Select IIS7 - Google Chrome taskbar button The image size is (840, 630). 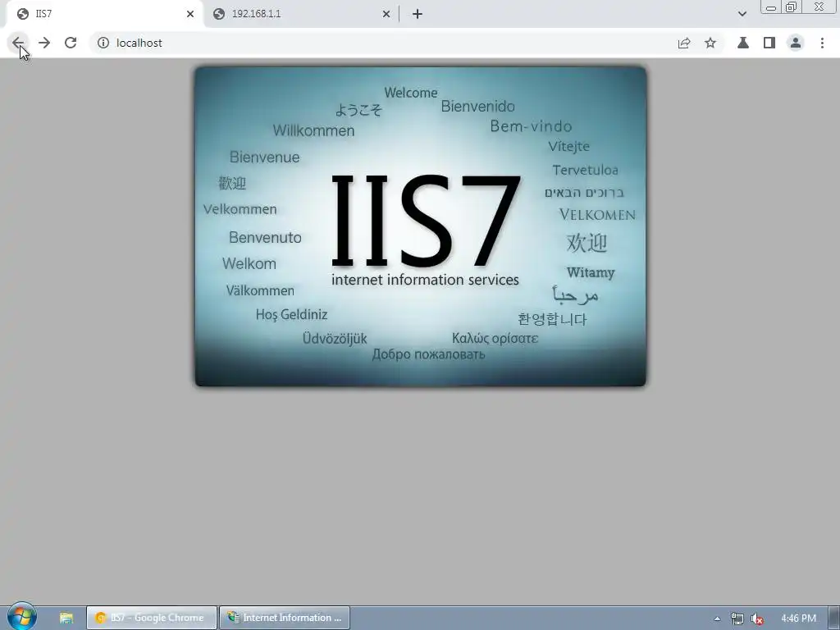click(152, 618)
